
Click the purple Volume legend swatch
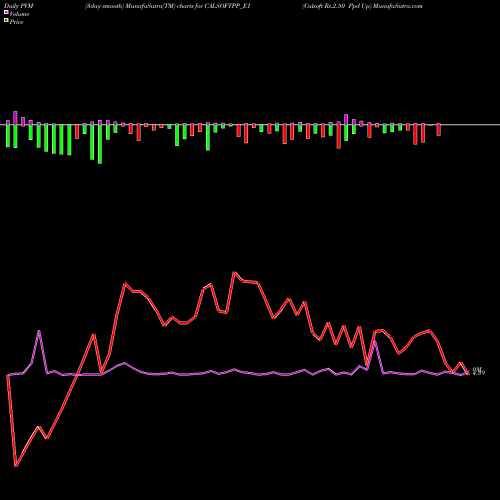tap(6, 13)
